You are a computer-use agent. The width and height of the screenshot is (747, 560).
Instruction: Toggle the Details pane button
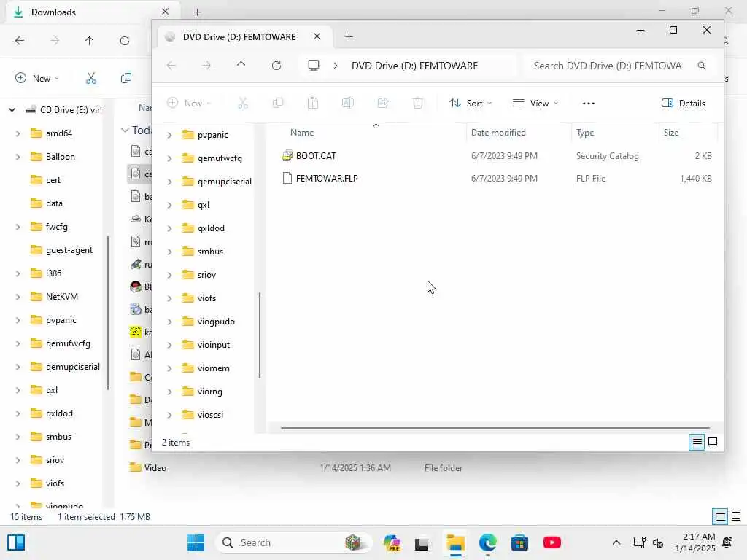coord(683,104)
